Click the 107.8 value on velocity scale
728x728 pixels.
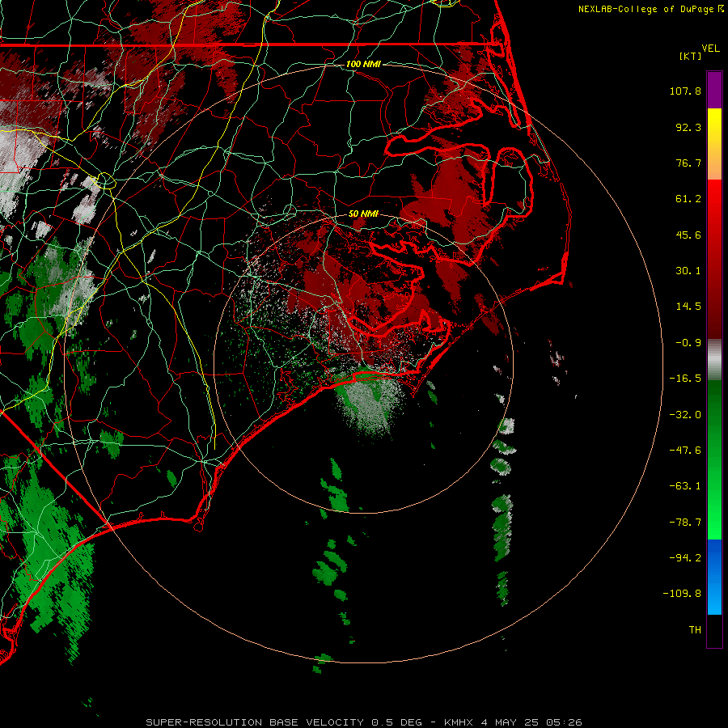[x=685, y=91]
